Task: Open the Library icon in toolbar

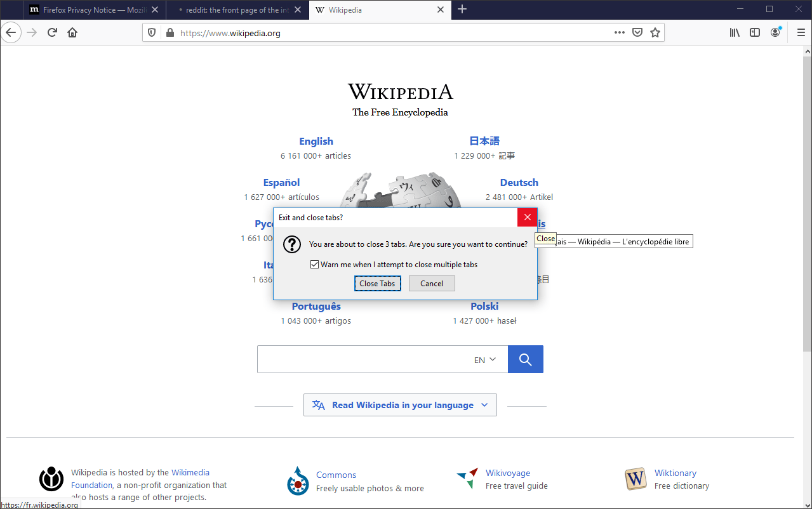Action: click(x=735, y=32)
